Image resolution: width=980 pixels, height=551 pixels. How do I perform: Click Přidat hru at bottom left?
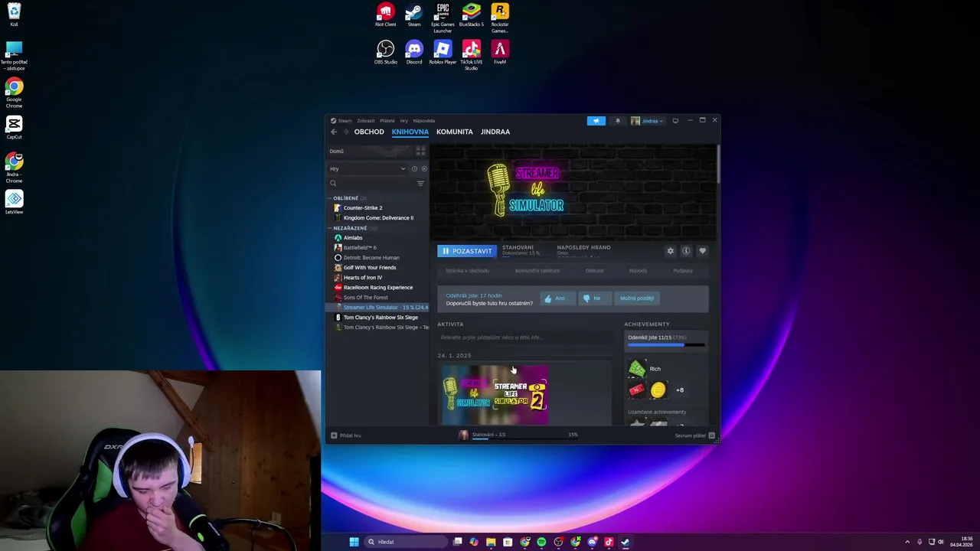(346, 435)
